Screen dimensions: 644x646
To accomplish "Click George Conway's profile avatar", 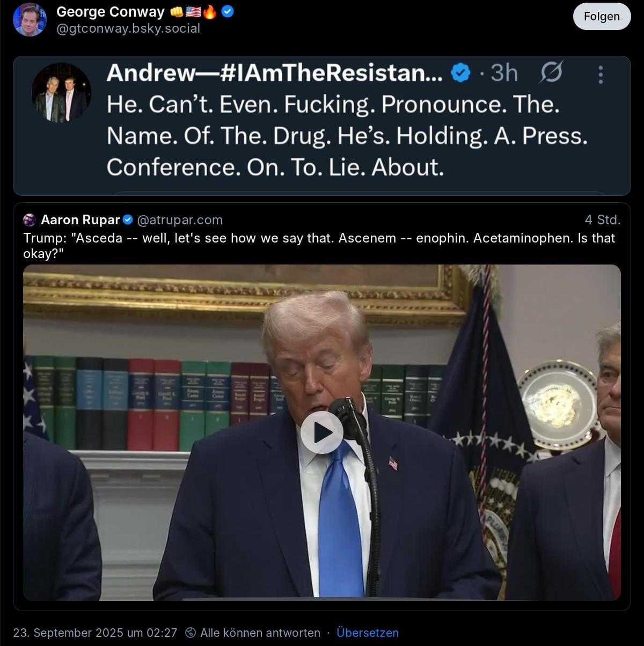I will (x=30, y=19).
